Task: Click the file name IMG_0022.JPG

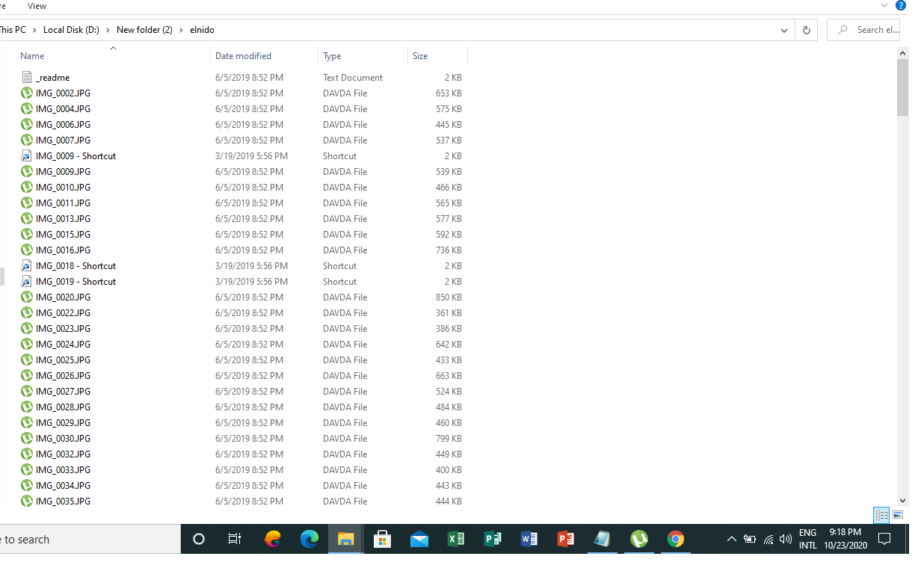Action: click(63, 313)
